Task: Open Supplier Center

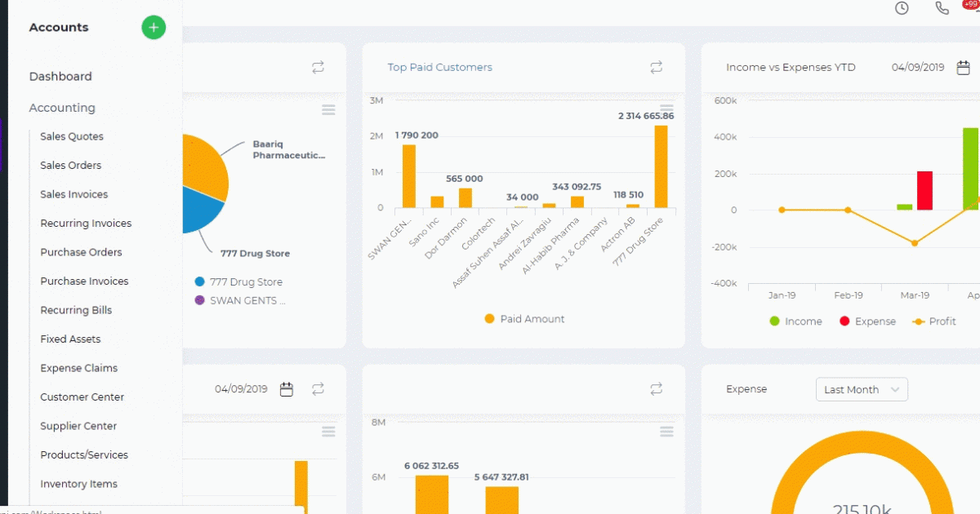Action: coord(78,426)
